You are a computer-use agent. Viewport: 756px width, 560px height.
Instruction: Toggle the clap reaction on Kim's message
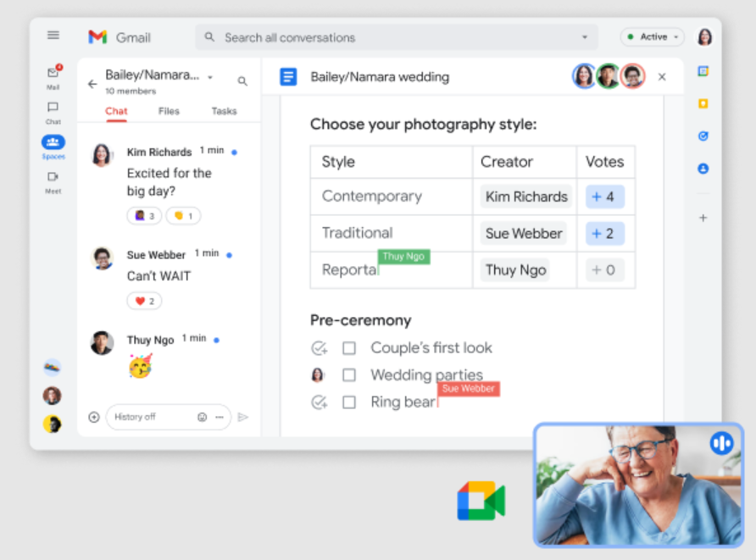(x=183, y=215)
